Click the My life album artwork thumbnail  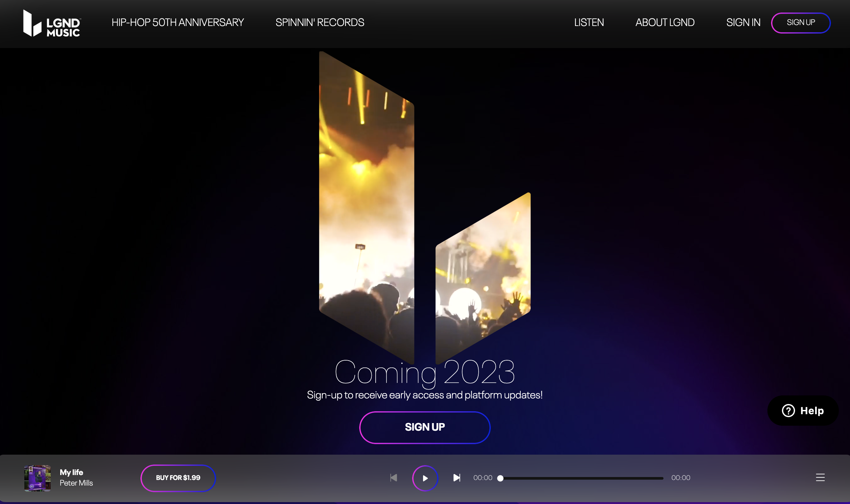[37, 478]
